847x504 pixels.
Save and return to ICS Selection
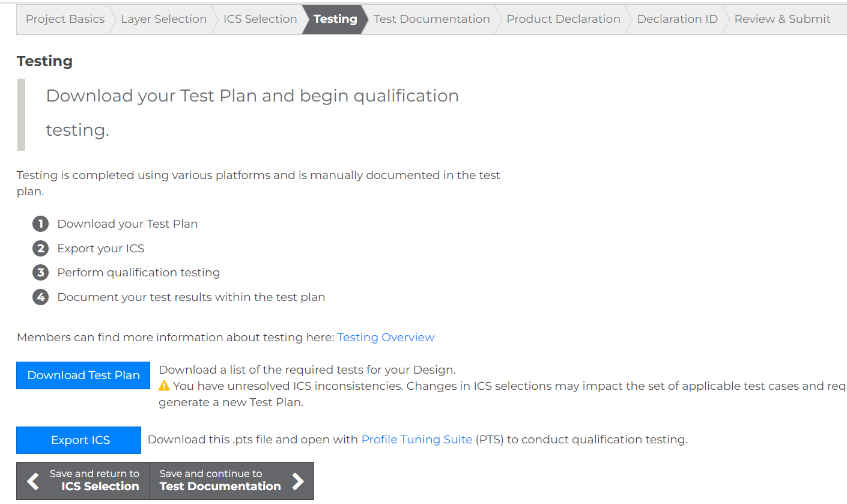click(83, 481)
